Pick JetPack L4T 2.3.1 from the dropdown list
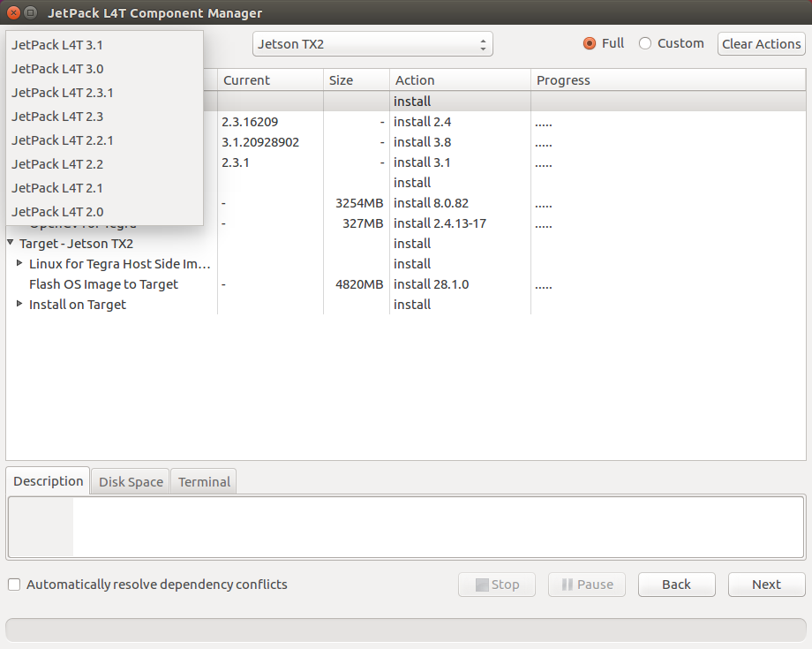 (x=62, y=92)
